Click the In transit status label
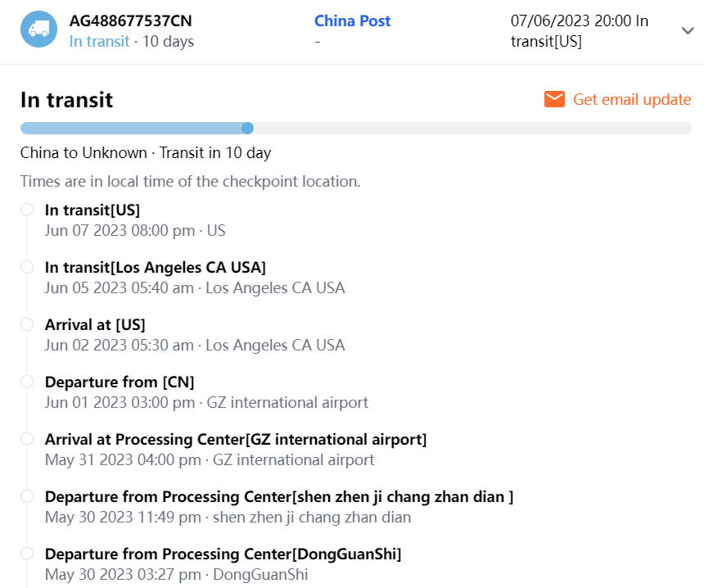Screen dimensions: 704x588 coord(99,41)
